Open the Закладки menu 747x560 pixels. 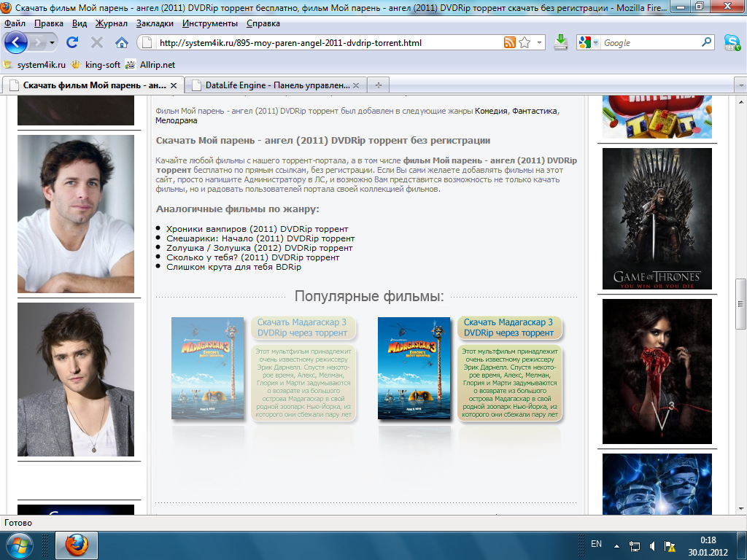click(155, 23)
